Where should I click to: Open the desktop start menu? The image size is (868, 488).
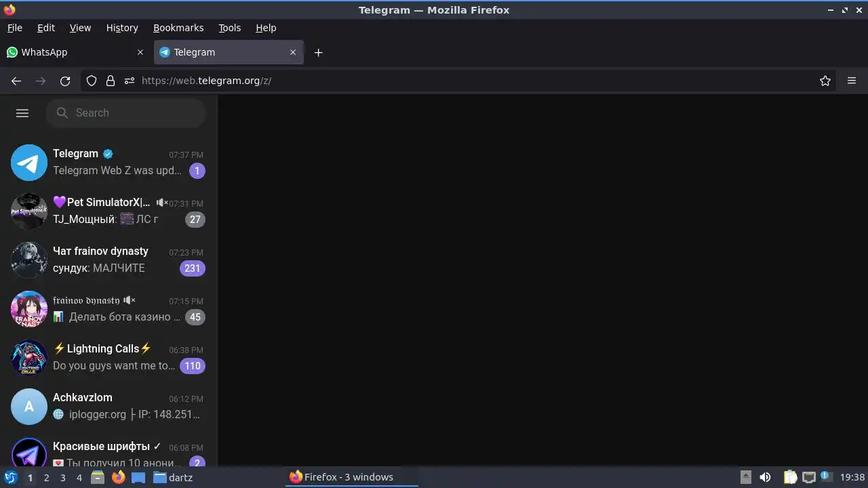coord(10,477)
